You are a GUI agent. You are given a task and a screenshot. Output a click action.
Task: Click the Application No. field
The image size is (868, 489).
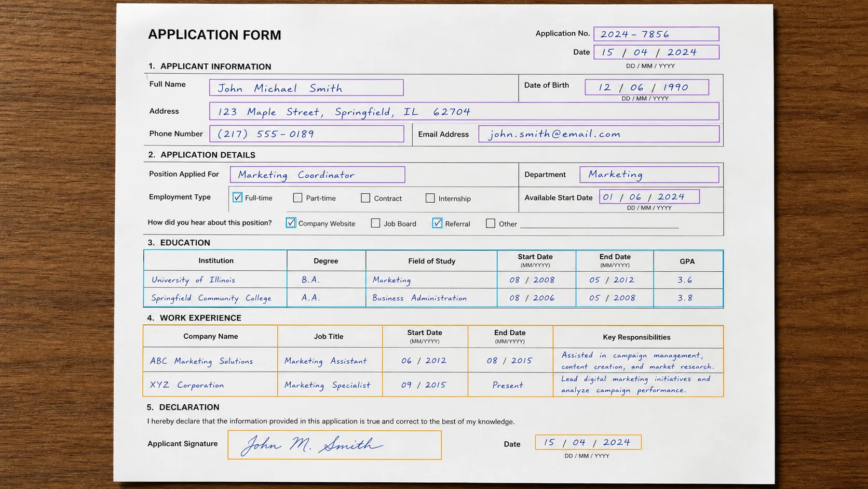[x=656, y=34]
